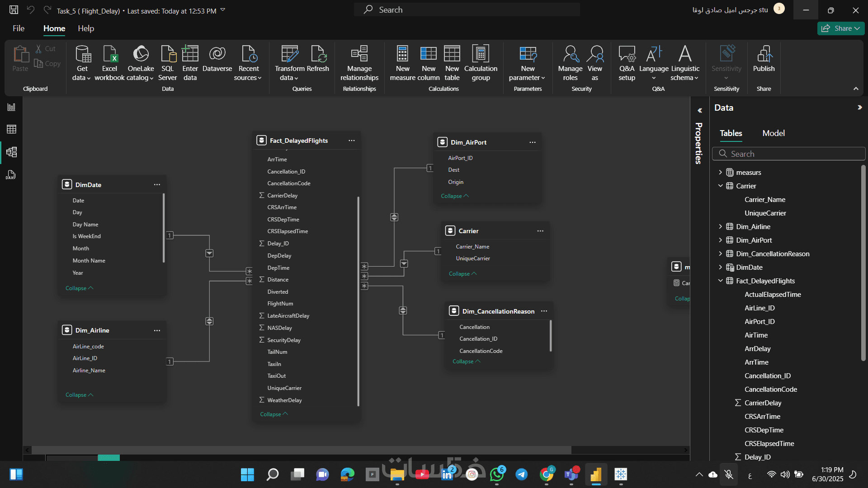Open the DAX query view icon
The image size is (868, 488).
click(11, 175)
